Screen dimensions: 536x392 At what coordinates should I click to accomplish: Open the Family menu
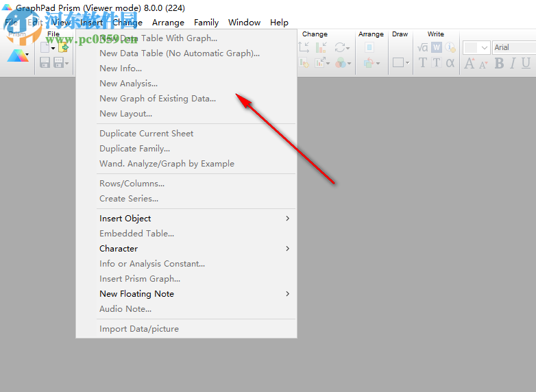206,23
